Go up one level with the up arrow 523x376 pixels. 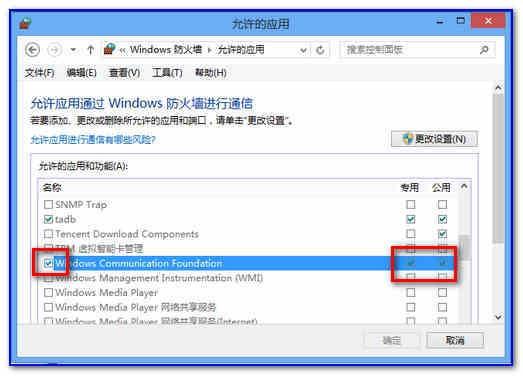click(90, 50)
